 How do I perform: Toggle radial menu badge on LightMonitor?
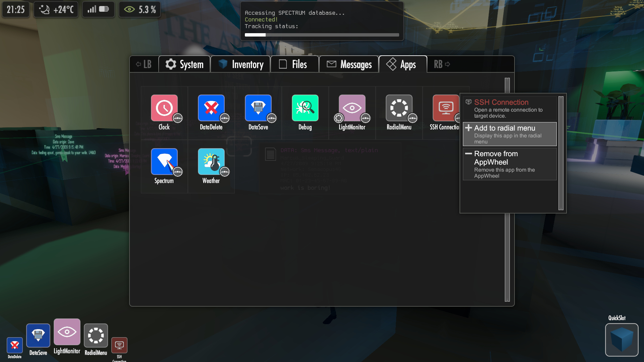(x=339, y=118)
